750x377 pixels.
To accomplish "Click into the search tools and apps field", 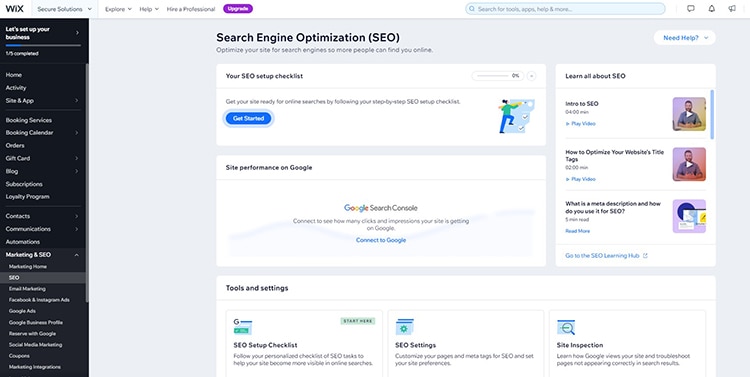I will (x=565, y=9).
